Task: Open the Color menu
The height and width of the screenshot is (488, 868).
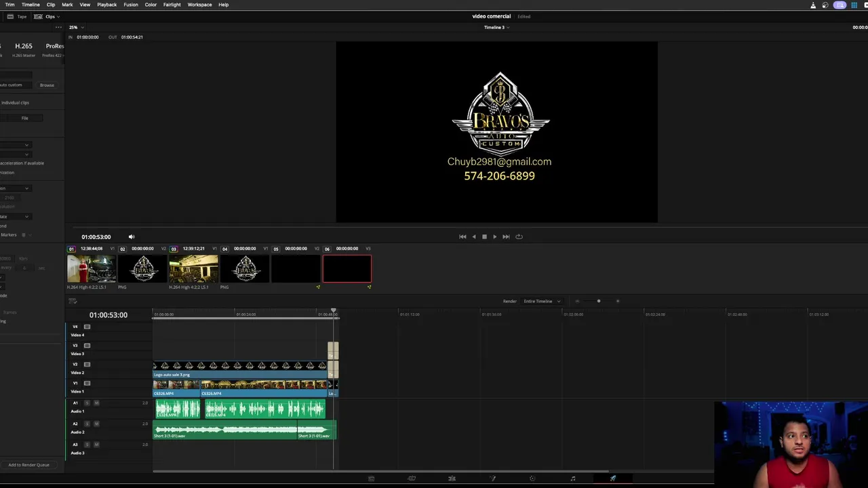Action: coord(151,5)
